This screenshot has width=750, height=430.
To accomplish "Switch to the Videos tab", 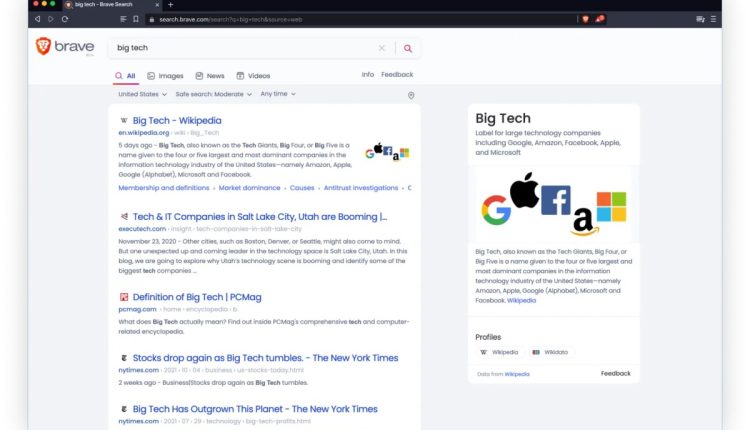I will coord(254,76).
